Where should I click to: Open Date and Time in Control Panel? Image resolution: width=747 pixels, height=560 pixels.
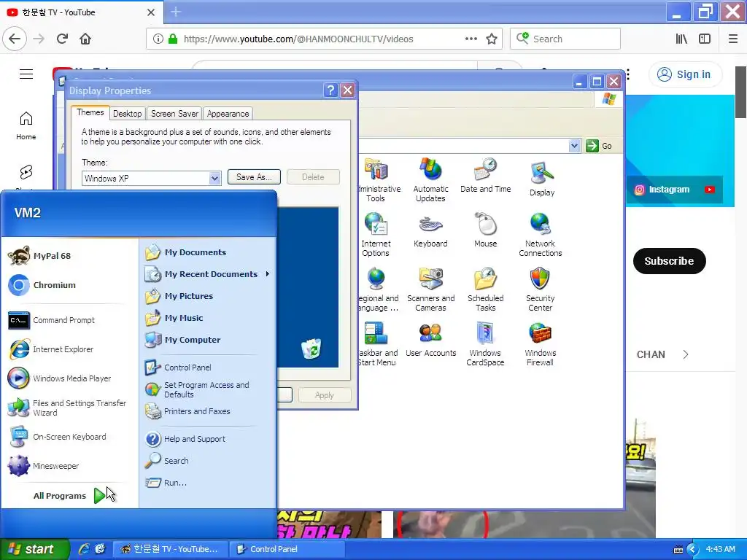[x=485, y=175]
